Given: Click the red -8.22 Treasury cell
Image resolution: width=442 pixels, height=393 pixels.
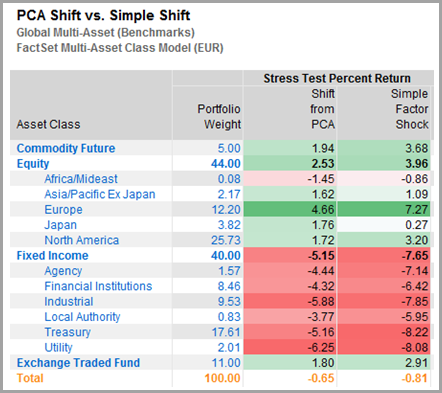Looking at the screenshot, I should 384,332.
